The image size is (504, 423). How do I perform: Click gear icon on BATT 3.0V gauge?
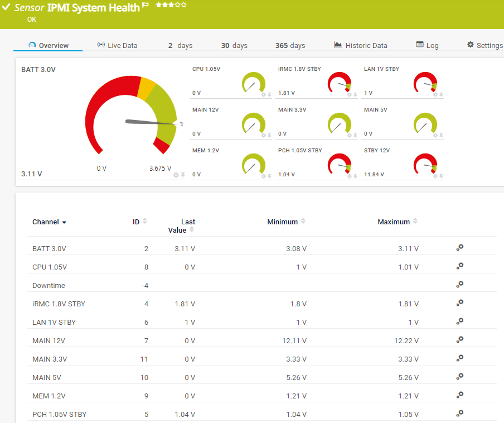(176, 175)
